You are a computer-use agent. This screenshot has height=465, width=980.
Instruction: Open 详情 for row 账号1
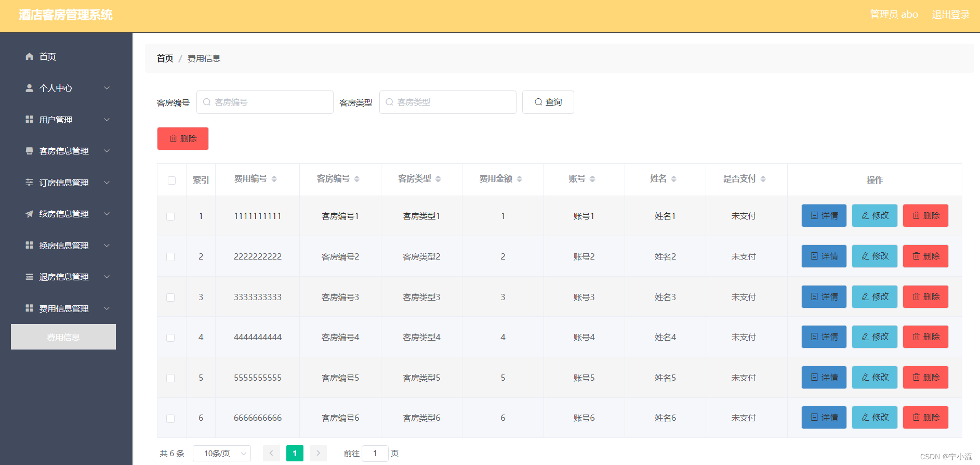coord(824,215)
